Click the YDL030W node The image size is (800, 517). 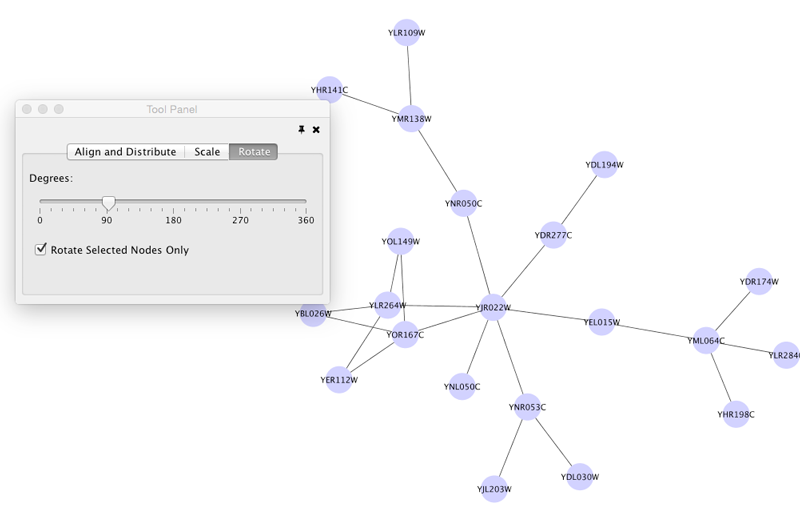(x=579, y=477)
